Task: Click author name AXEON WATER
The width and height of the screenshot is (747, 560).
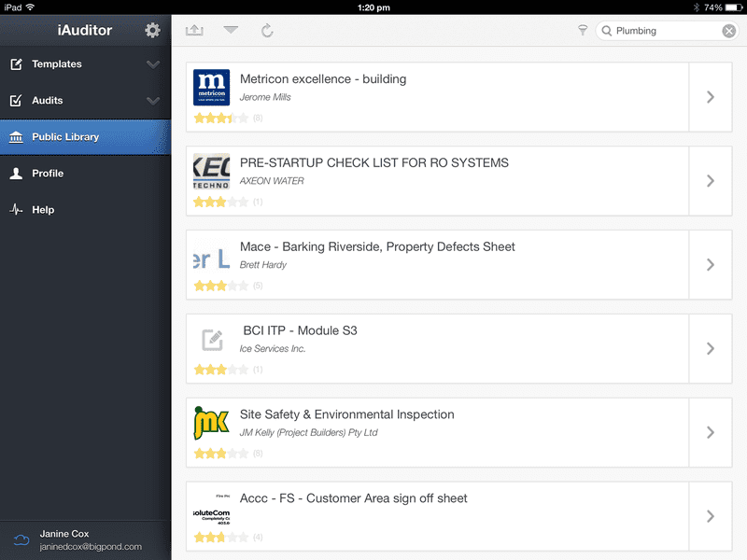Action: (x=272, y=181)
